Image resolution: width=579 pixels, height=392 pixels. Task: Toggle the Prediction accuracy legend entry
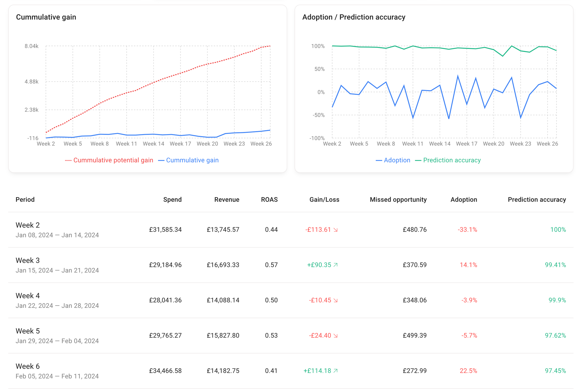(x=448, y=160)
